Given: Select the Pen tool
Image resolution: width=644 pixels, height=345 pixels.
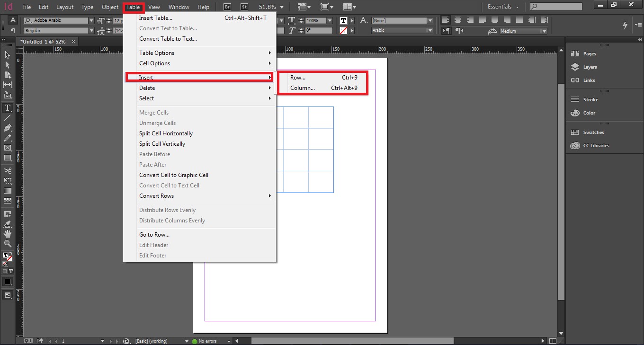Looking at the screenshot, I should pyautogui.click(x=8, y=128).
